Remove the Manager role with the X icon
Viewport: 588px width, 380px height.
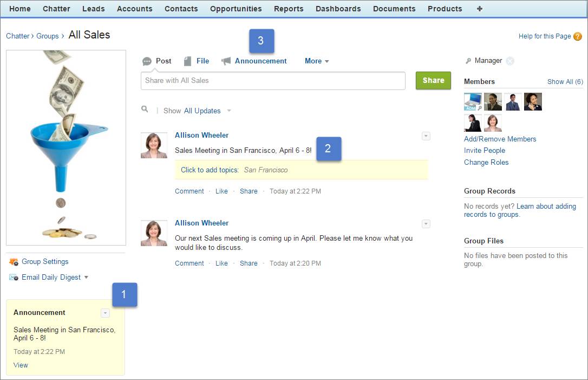tap(510, 61)
